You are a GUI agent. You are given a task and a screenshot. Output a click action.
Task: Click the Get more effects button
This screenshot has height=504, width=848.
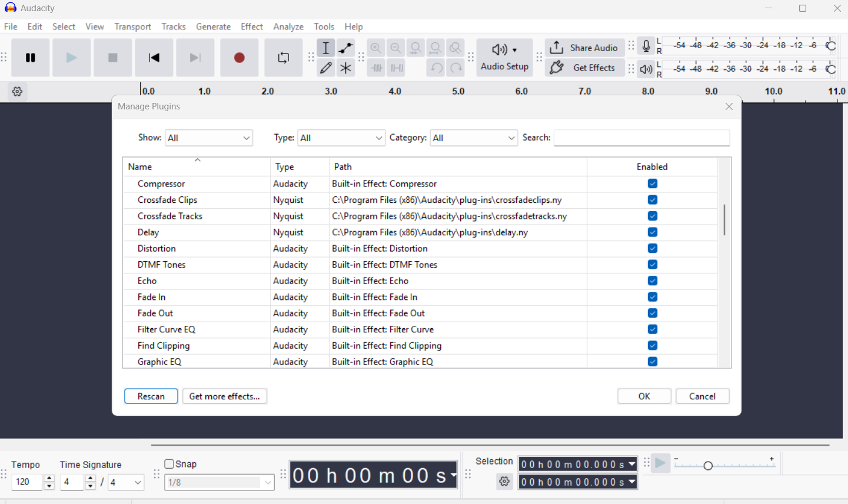tap(225, 396)
